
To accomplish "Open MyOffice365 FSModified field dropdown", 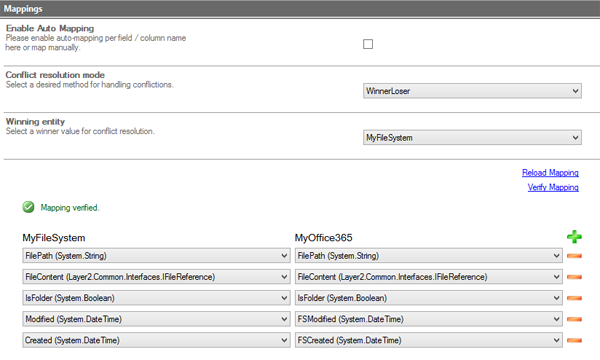I will [x=429, y=319].
